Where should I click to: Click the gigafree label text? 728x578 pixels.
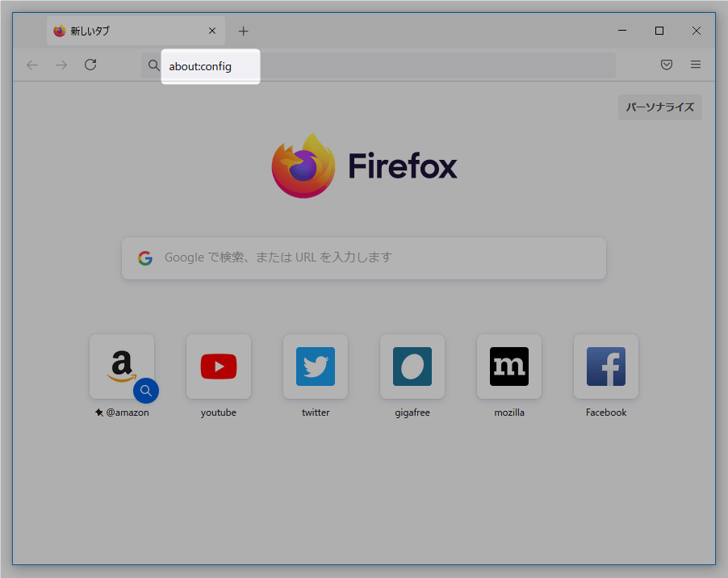click(x=412, y=413)
